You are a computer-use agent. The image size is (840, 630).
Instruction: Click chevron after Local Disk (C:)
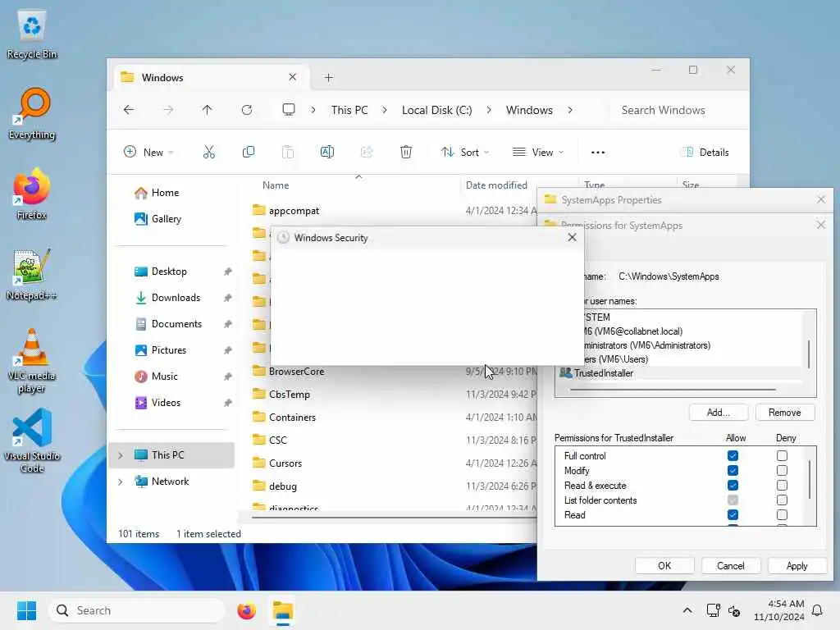pos(489,110)
